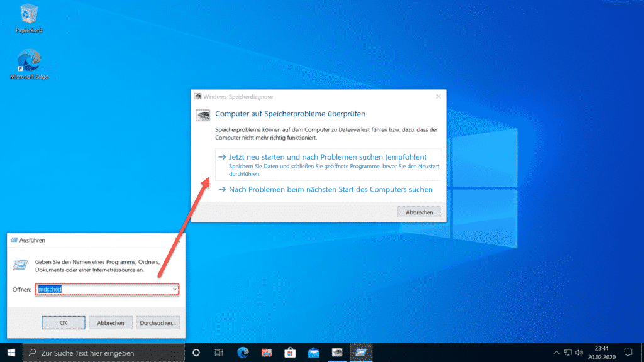
Task: Select the Microsoft Edge desktop shortcut
Action: click(x=29, y=65)
